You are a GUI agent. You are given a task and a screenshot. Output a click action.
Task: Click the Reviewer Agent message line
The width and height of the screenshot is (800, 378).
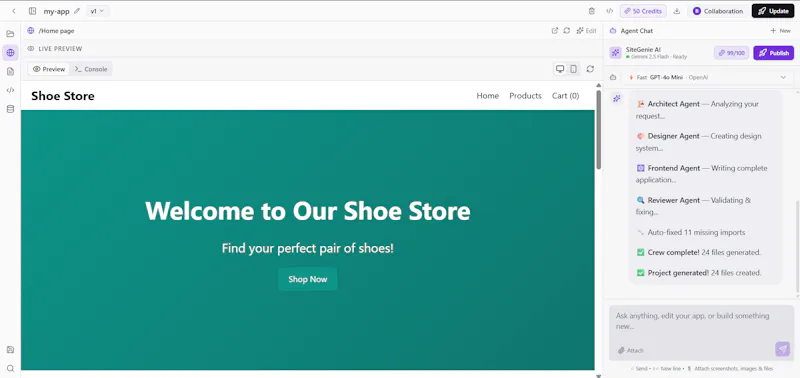[693, 206]
